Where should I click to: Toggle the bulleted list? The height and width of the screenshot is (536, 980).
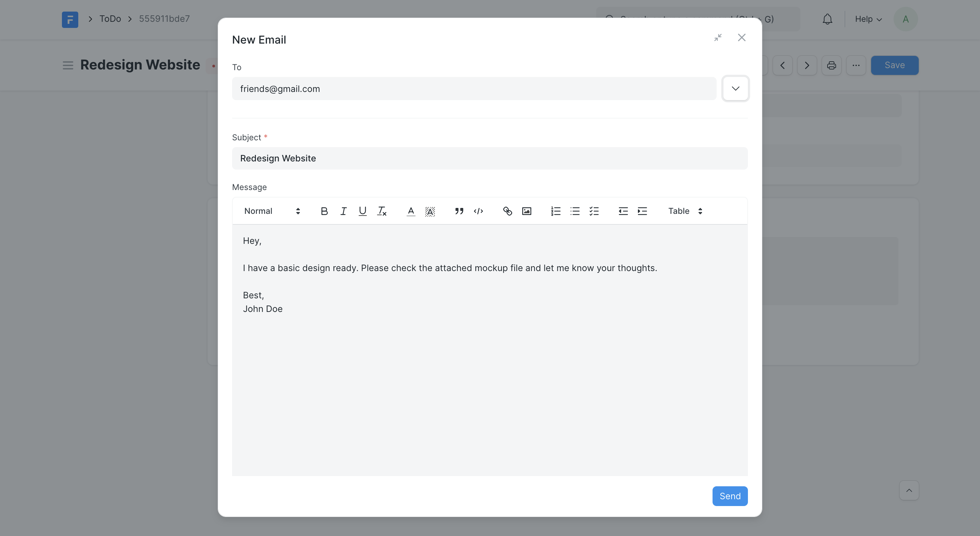(x=575, y=211)
